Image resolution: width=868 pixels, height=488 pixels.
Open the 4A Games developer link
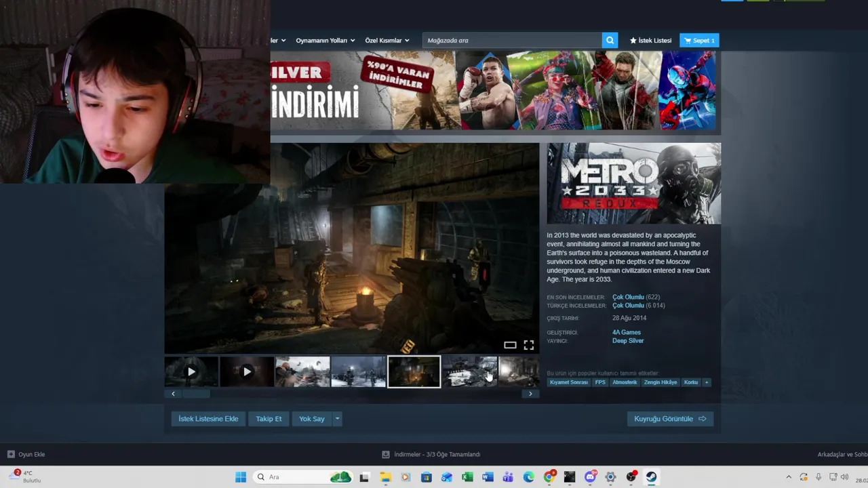click(627, 332)
